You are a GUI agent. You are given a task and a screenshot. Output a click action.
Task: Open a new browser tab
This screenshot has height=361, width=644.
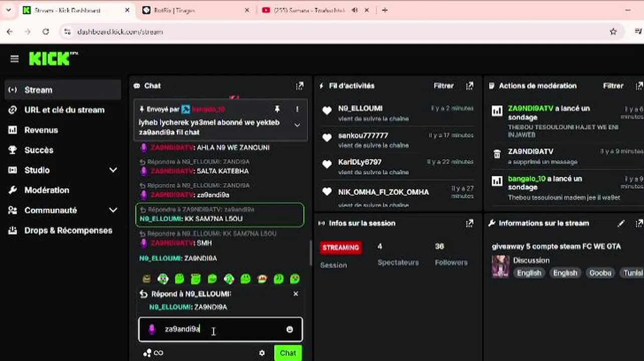[x=385, y=10]
